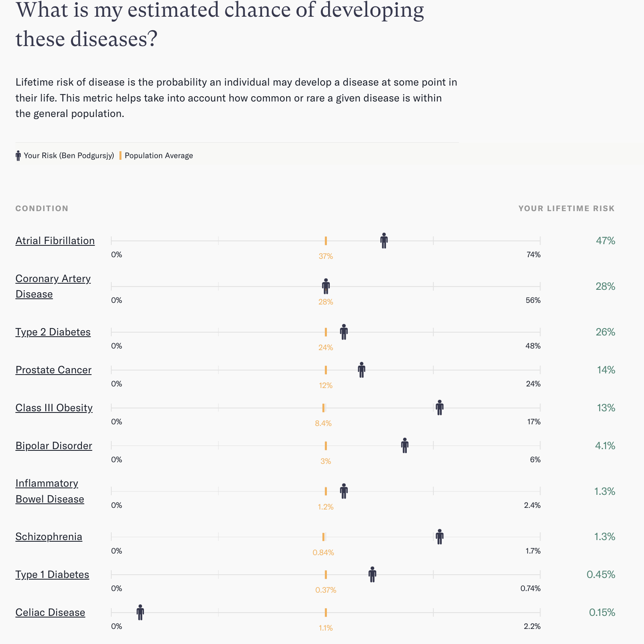Open the Prostate Cancer link

coord(53,370)
